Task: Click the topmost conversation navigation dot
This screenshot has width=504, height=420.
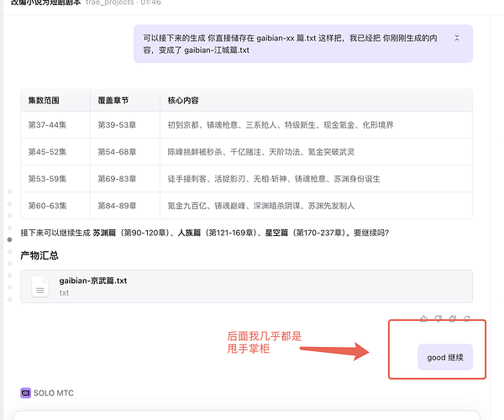Action: (9, 192)
